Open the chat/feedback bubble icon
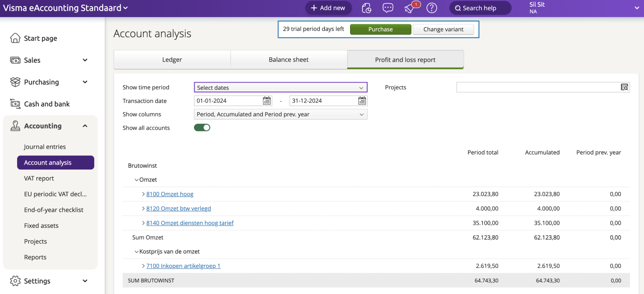This screenshot has height=294, width=644. 388,8
